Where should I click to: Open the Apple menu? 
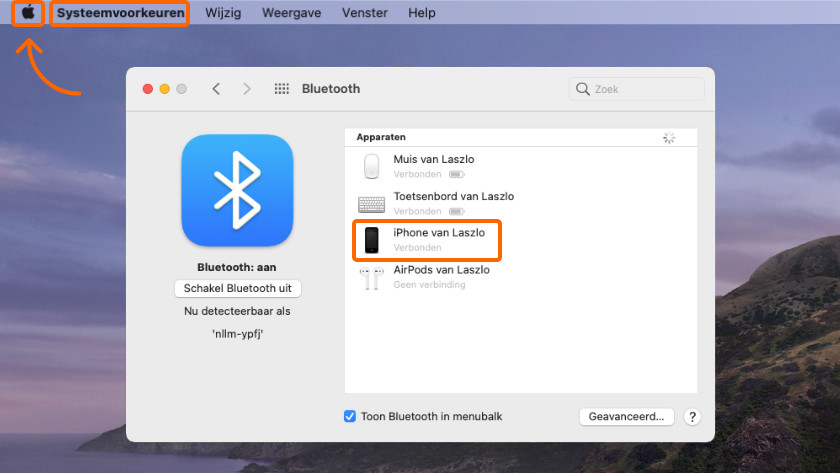28,12
